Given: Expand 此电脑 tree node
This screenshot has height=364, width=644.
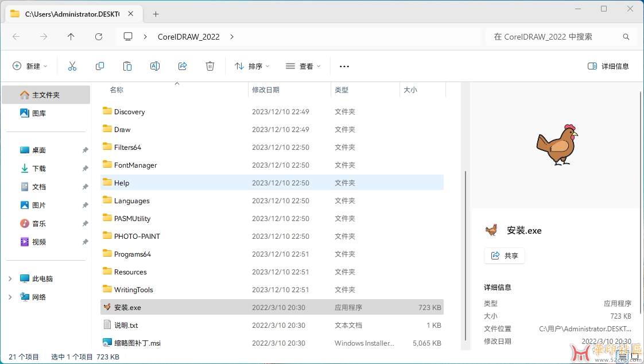Looking at the screenshot, I should coord(10,278).
